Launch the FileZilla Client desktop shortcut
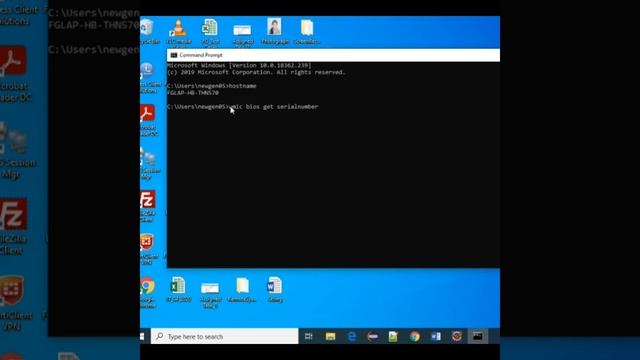Image resolution: width=640 pixels, height=360 pixels. pos(148,206)
